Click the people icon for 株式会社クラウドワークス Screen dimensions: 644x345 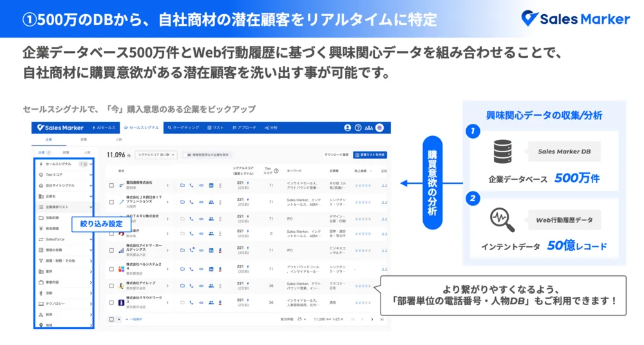coord(211,302)
